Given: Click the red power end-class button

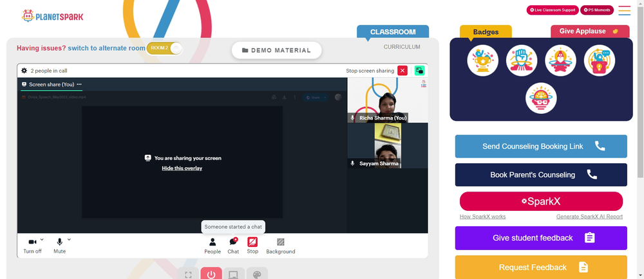Looking at the screenshot, I should [x=211, y=274].
